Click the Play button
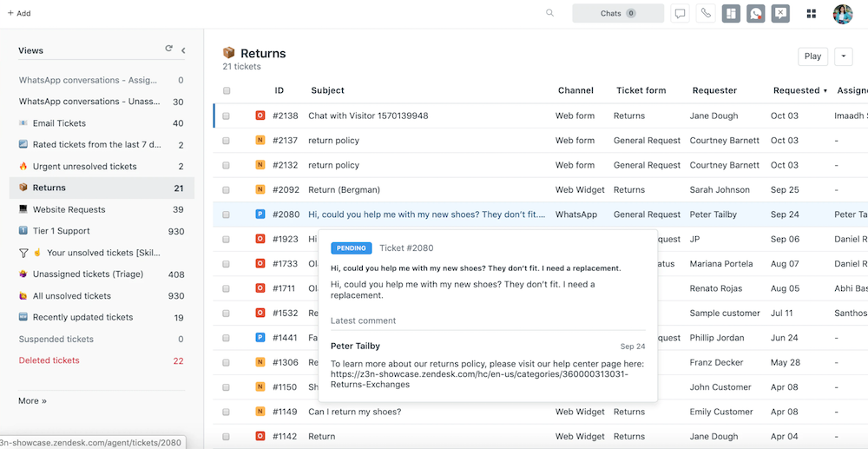This screenshot has width=868, height=449. coord(812,56)
